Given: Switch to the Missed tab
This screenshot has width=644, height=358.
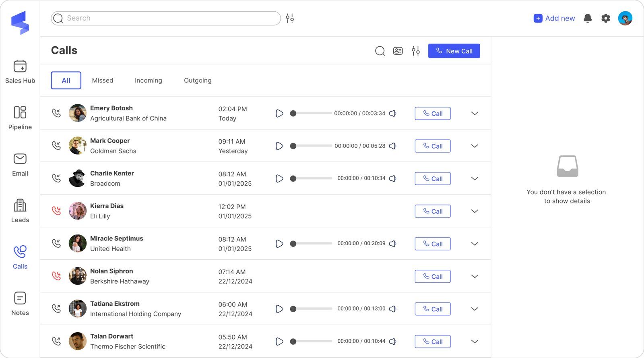Looking at the screenshot, I should [x=103, y=81].
